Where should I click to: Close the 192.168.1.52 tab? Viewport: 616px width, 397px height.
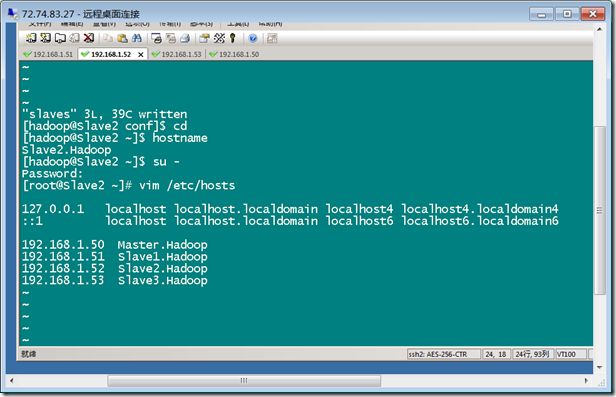point(141,55)
